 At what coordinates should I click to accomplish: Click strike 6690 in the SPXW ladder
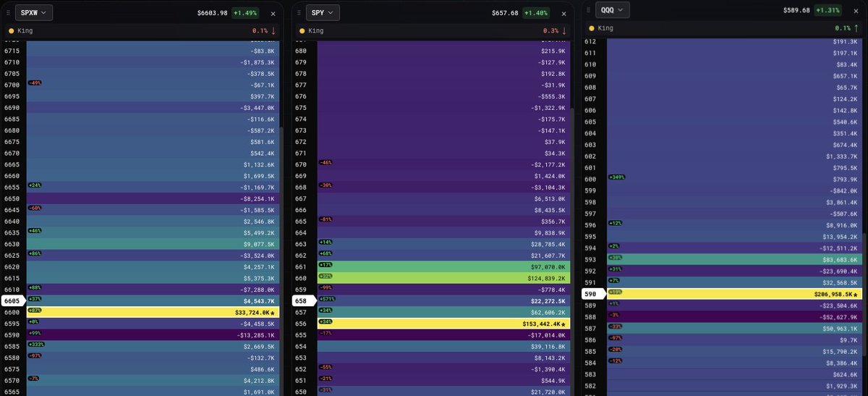[12, 107]
